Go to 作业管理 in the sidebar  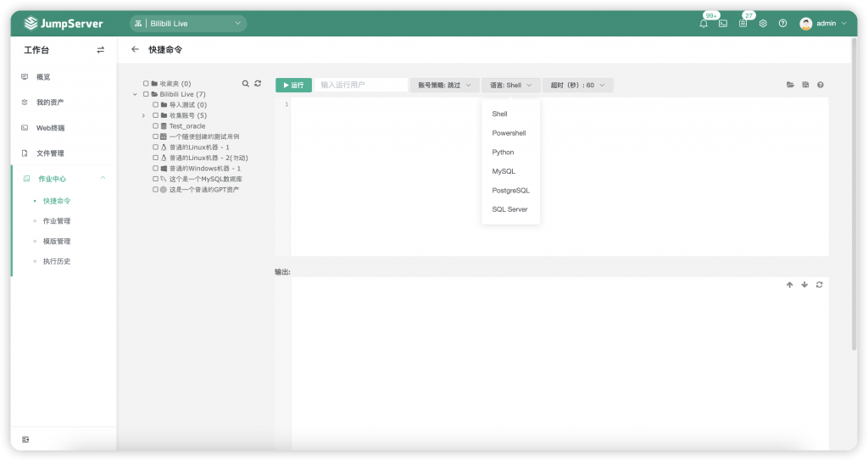tap(57, 221)
